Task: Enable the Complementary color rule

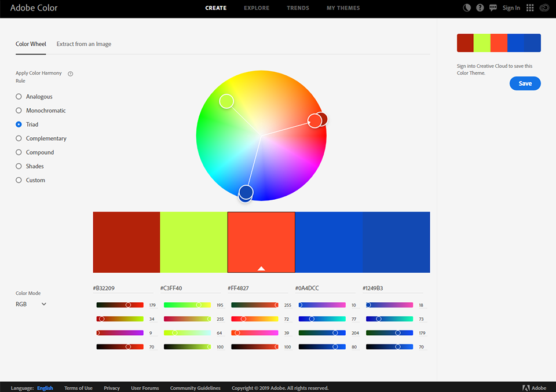Action: coord(18,138)
